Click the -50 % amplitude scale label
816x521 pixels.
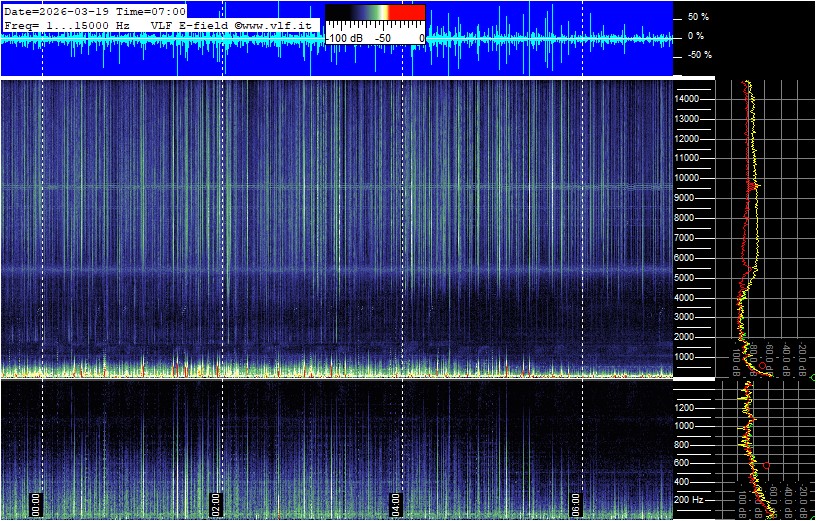pyautogui.click(x=699, y=55)
